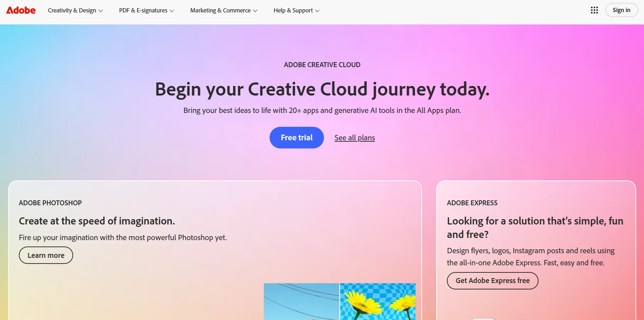Click the Sign in button
Viewport: 644px width, 320px height.
621,10
